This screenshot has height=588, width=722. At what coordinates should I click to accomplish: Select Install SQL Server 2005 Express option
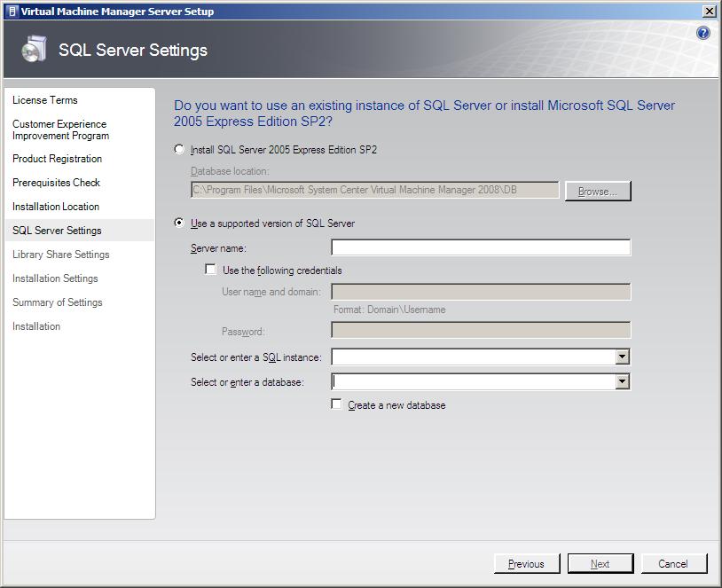(180, 150)
